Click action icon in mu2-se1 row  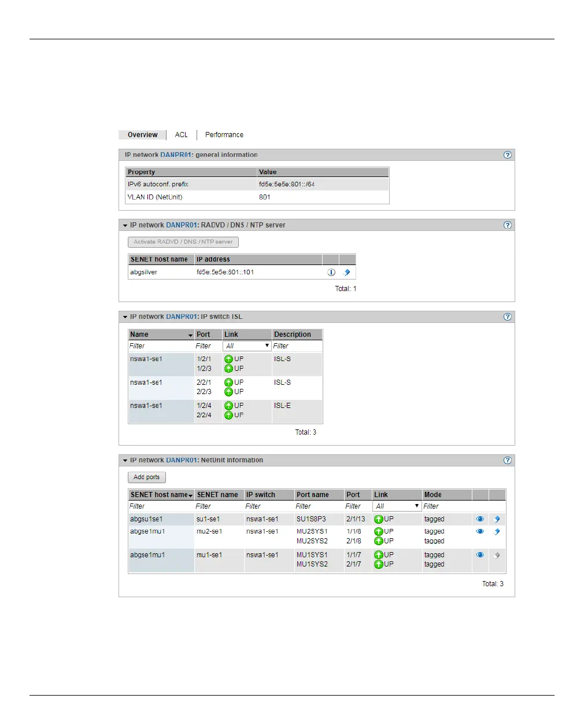click(497, 531)
